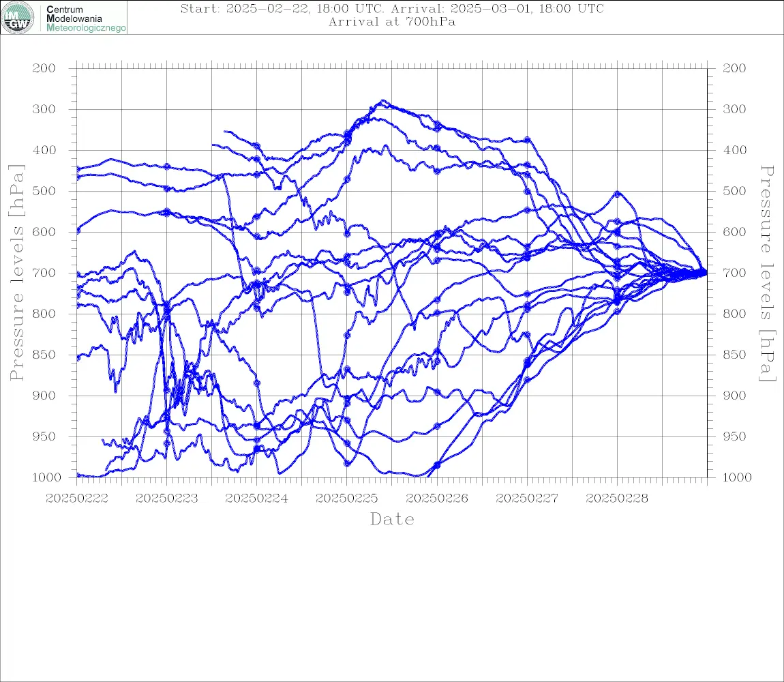784x682 pixels.
Task: Click the right axis 300 label
Action: pos(734,109)
